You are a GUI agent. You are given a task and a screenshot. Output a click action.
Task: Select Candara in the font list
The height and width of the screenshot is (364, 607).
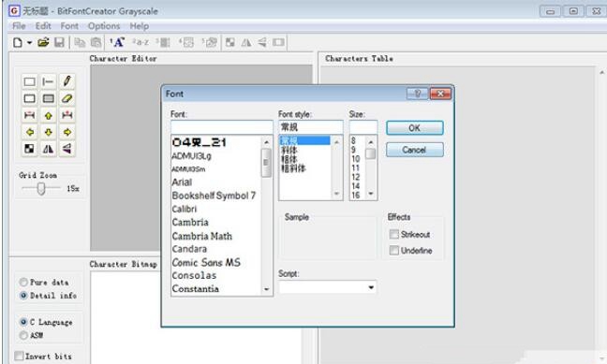point(189,249)
